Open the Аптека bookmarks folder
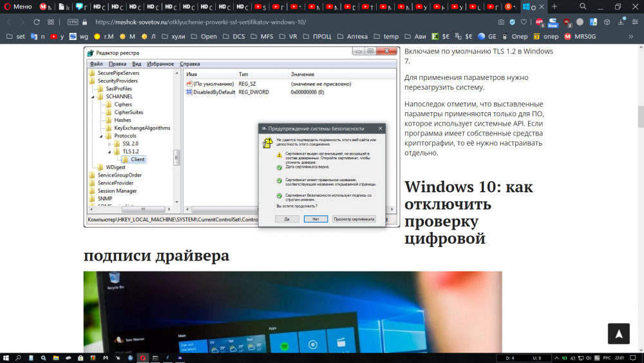Image resolution: width=644 pixels, height=363 pixels. click(x=352, y=37)
